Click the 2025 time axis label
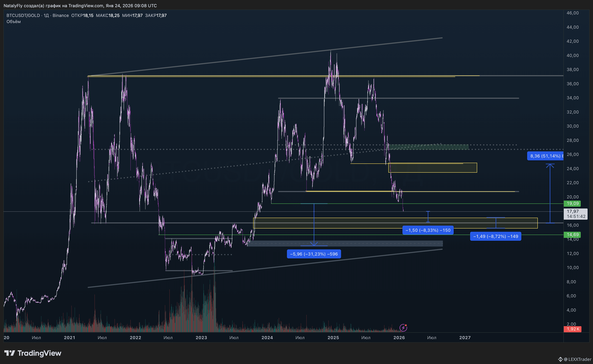593x364 pixels. pyautogui.click(x=333, y=338)
